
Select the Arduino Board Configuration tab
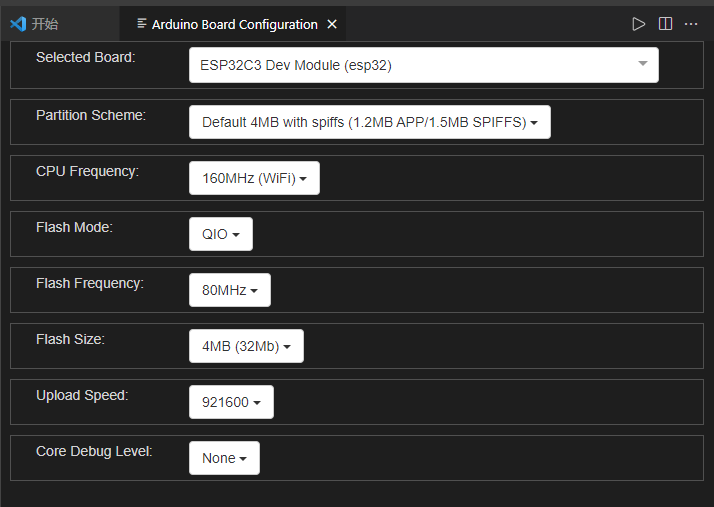click(232, 24)
